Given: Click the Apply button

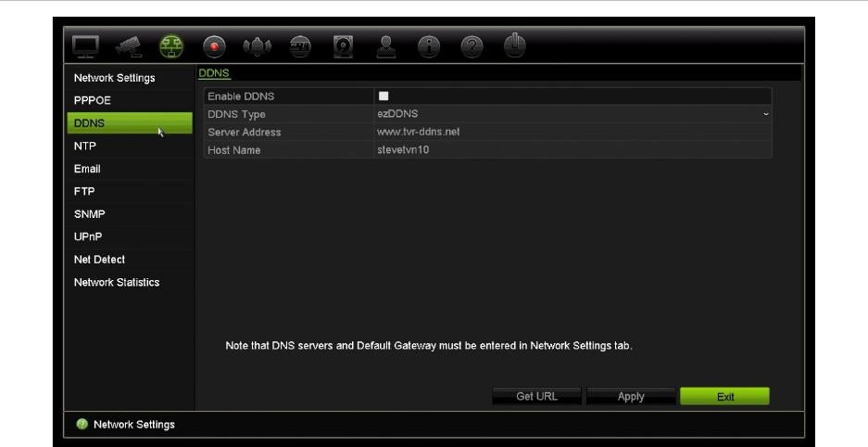Looking at the screenshot, I should (x=631, y=396).
